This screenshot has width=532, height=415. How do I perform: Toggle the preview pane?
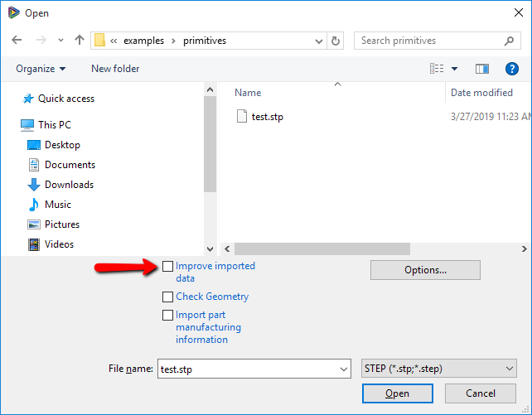point(481,69)
